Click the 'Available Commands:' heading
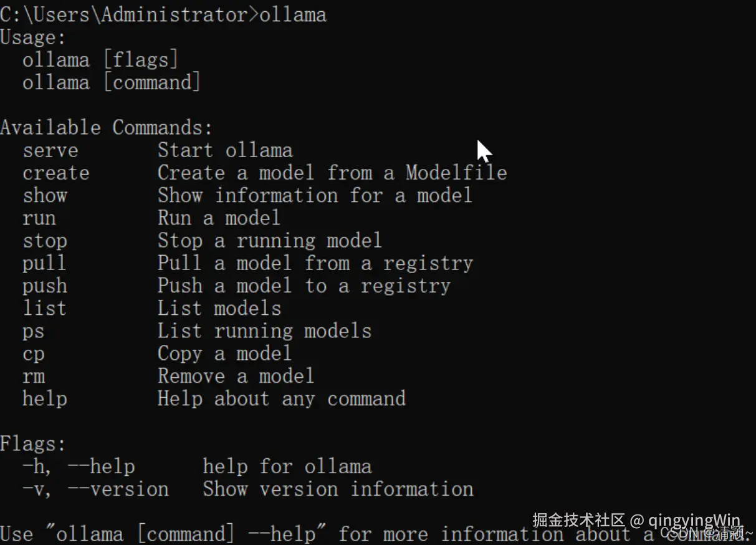The width and height of the screenshot is (756, 545). click(x=107, y=128)
